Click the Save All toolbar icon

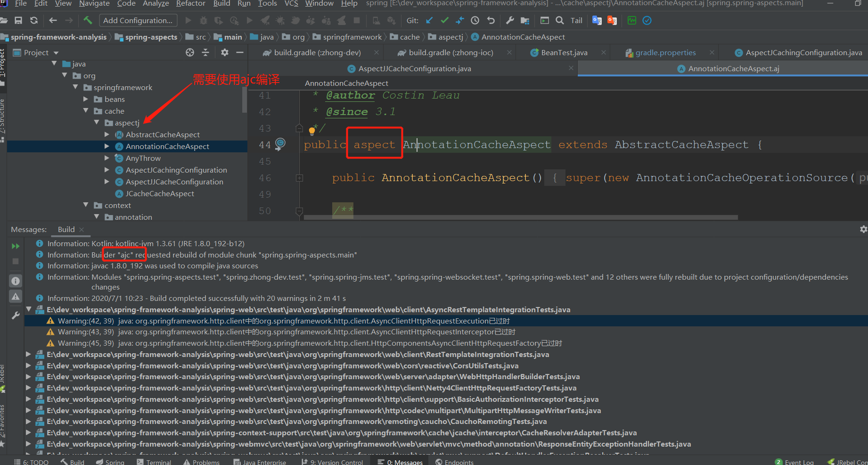tap(18, 20)
